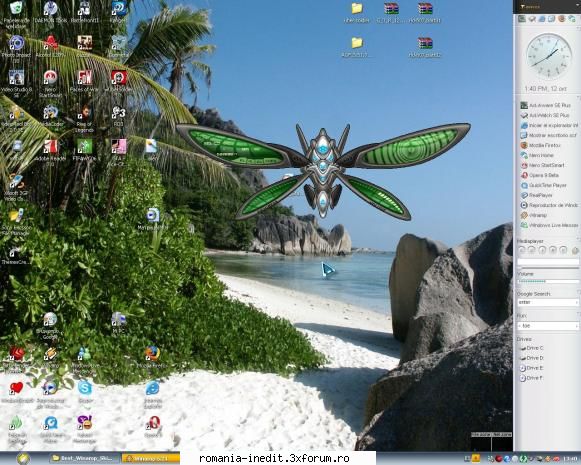Viewport: 581px width, 465px height.
Task: Click the first icon in sidebar toolbar
Action: point(522,19)
